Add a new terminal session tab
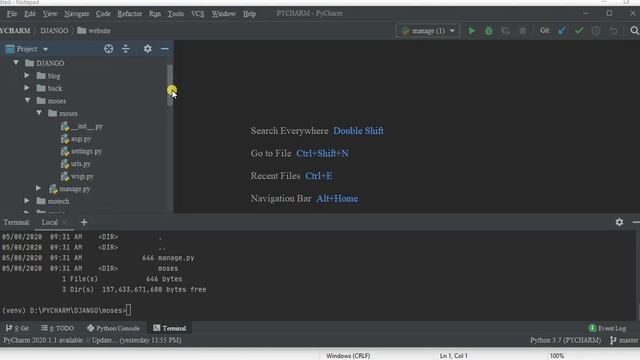This screenshot has width=640, height=360. 84,222
